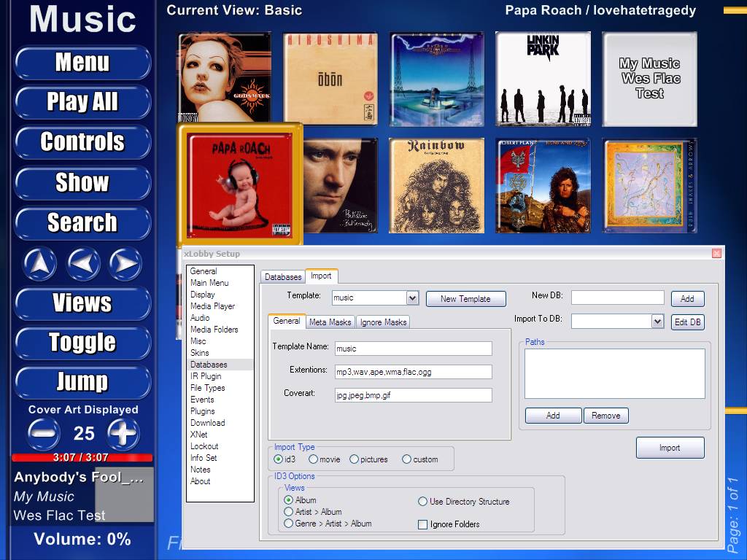The height and width of the screenshot is (560, 747).
Task: Select the Linkin Park album cover
Action: point(543,79)
